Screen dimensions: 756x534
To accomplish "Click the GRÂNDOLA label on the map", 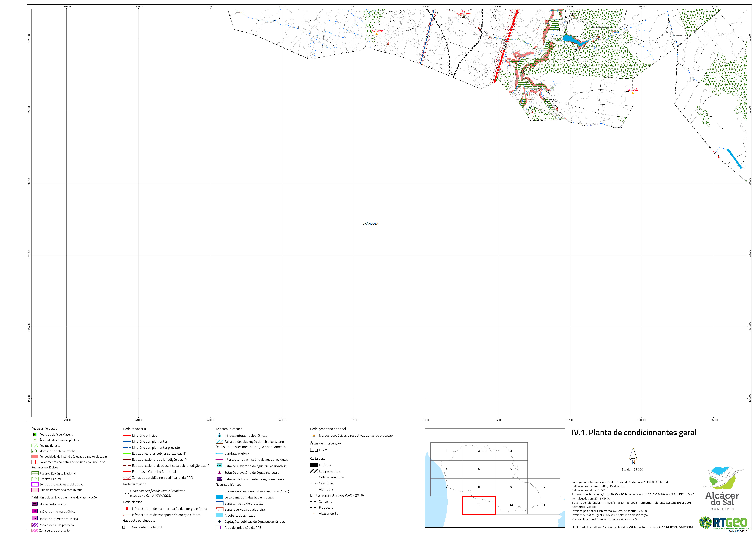I will 370,224.
